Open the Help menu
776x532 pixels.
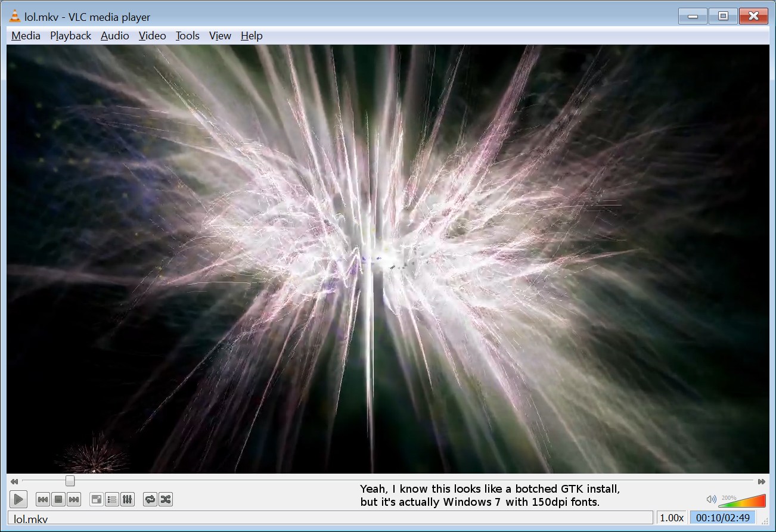(252, 36)
